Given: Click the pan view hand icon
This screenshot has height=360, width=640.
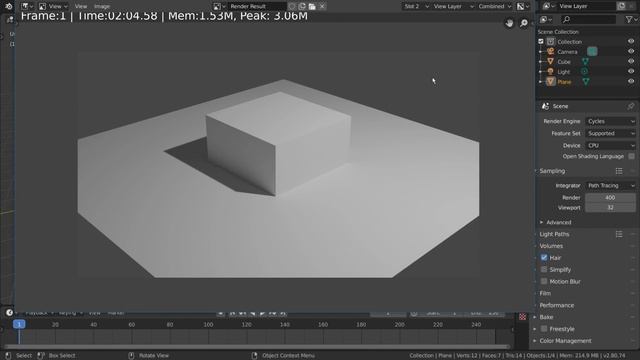Looking at the screenshot, I should [x=509, y=23].
